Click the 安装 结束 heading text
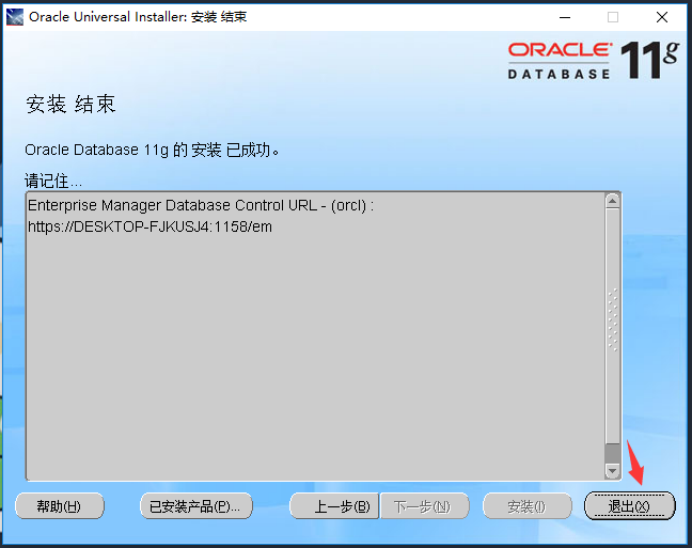 [71, 104]
